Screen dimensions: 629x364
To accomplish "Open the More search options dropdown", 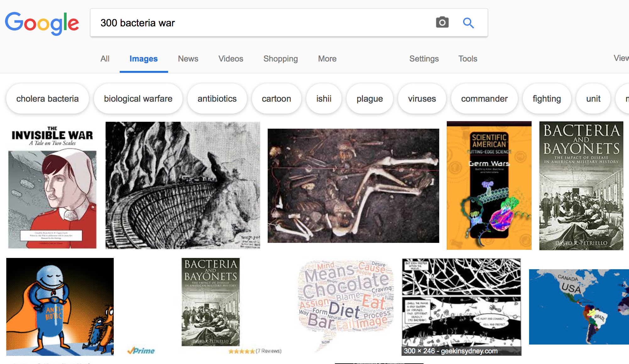I will click(327, 59).
